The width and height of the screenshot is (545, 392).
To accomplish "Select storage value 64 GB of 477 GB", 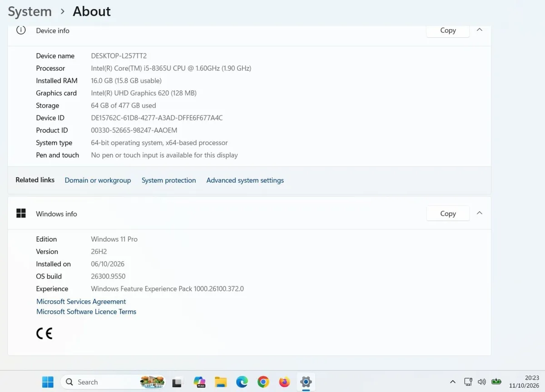I will [x=124, y=105].
